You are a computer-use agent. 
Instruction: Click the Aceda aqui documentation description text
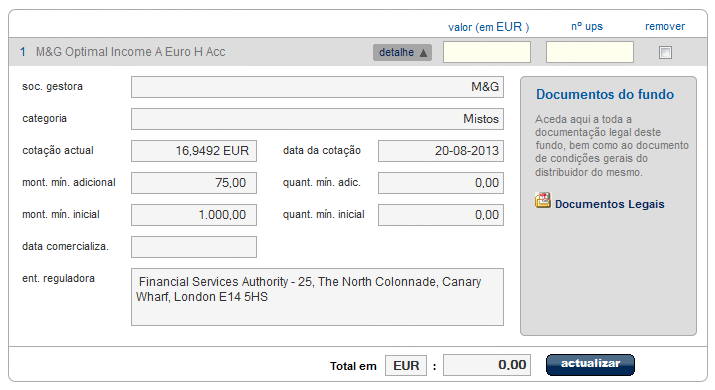[611, 146]
